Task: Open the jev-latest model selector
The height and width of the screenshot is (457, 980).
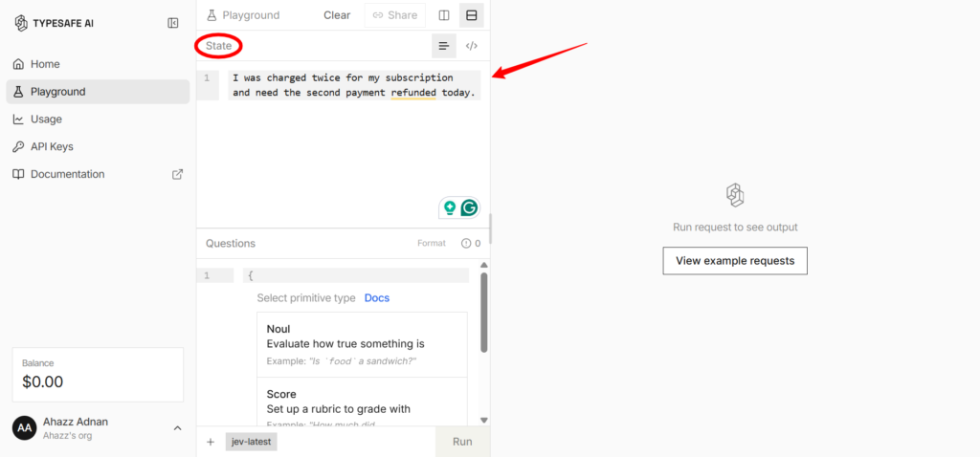Action: coord(252,442)
